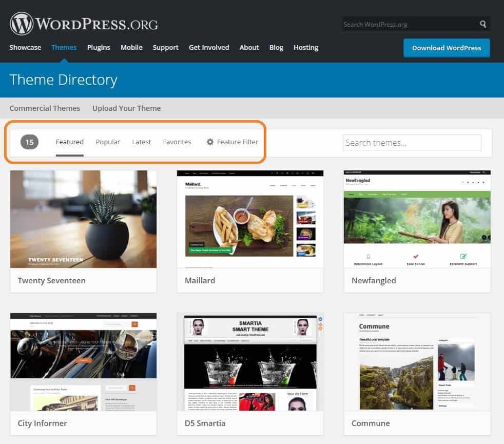Go to the Plugins page
Screen dimensions: 504x444
99,48
